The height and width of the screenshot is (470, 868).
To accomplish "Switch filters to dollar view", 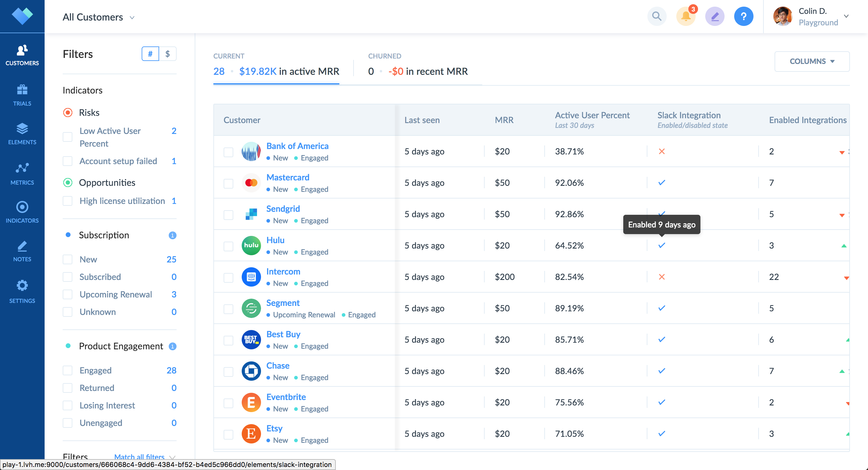I will pos(168,54).
